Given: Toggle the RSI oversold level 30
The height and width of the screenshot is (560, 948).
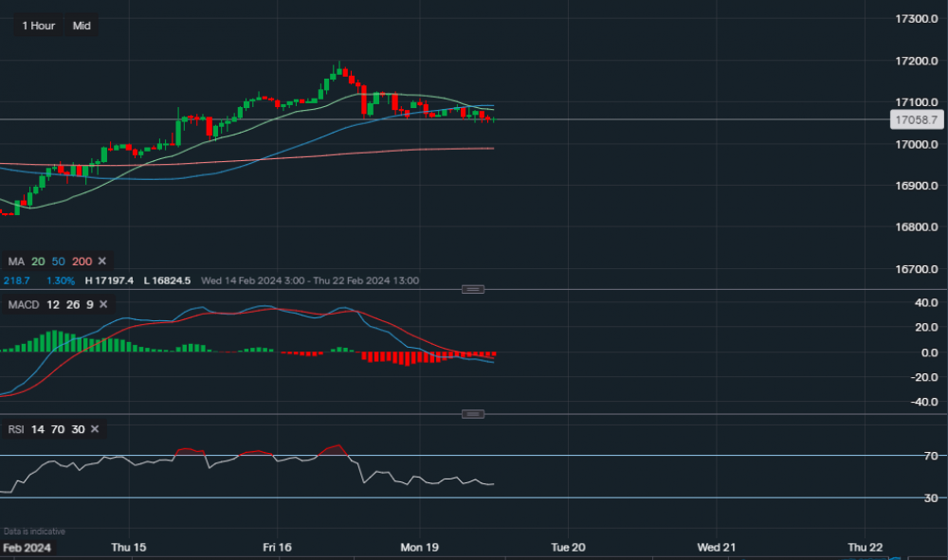Looking at the screenshot, I should [78, 429].
